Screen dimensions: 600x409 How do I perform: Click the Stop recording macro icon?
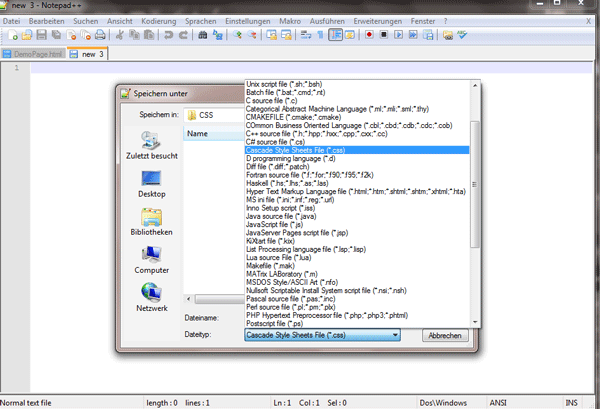[384, 35]
